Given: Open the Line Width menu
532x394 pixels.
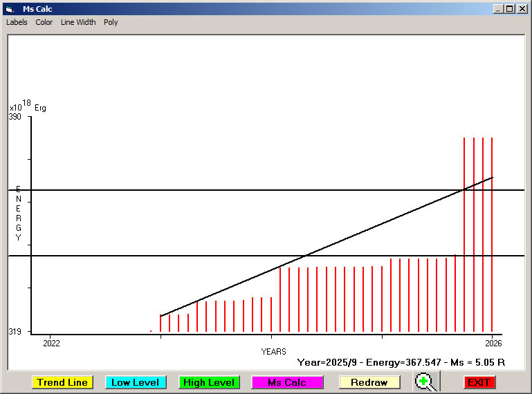Looking at the screenshot, I should tap(78, 22).
